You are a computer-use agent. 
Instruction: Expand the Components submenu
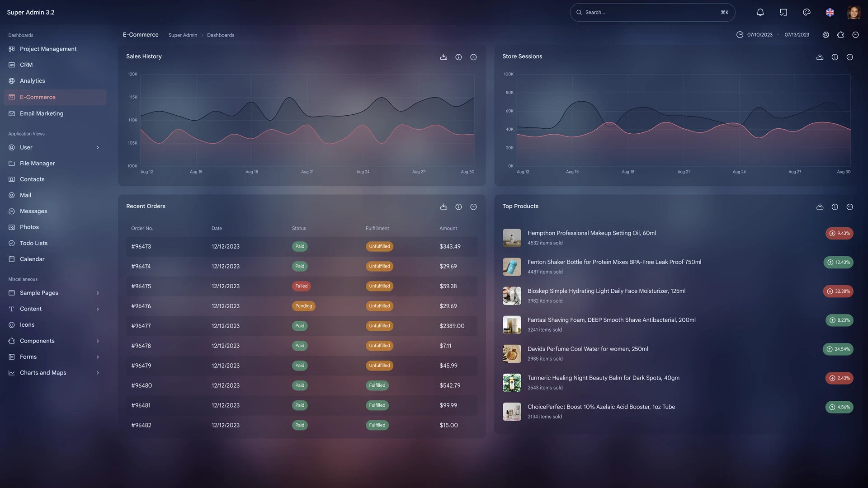point(55,341)
